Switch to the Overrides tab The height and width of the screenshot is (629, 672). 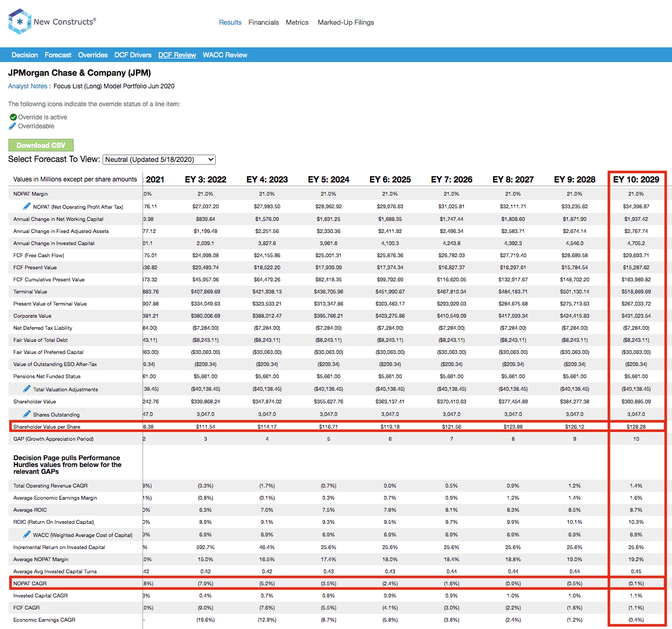point(93,55)
